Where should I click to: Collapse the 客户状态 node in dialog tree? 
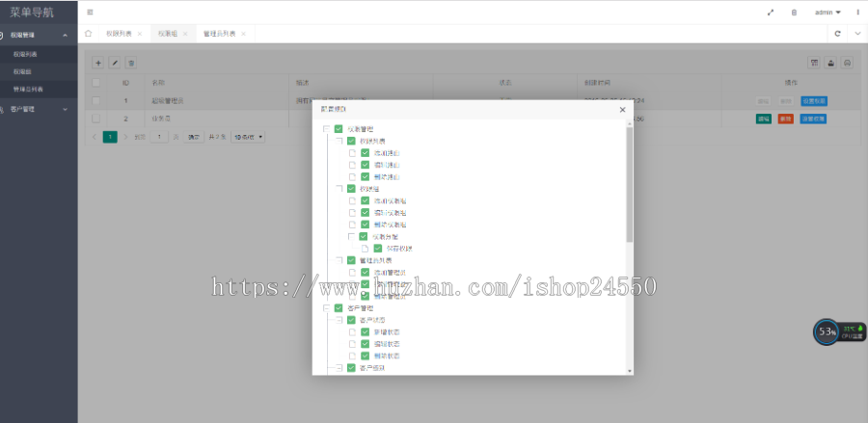[339, 320]
